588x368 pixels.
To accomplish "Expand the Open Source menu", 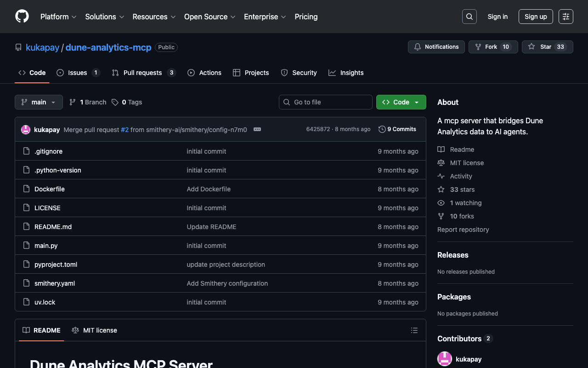I will click(x=209, y=17).
